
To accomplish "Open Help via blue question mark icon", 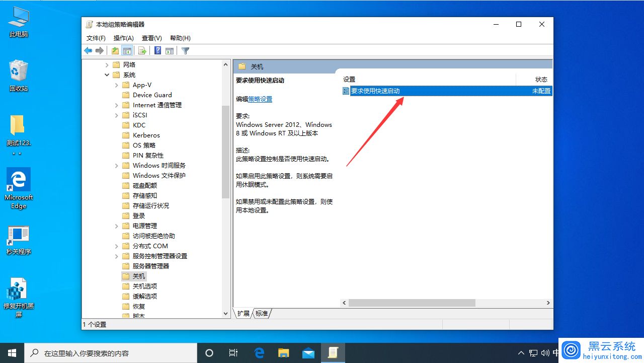I will coord(157,50).
